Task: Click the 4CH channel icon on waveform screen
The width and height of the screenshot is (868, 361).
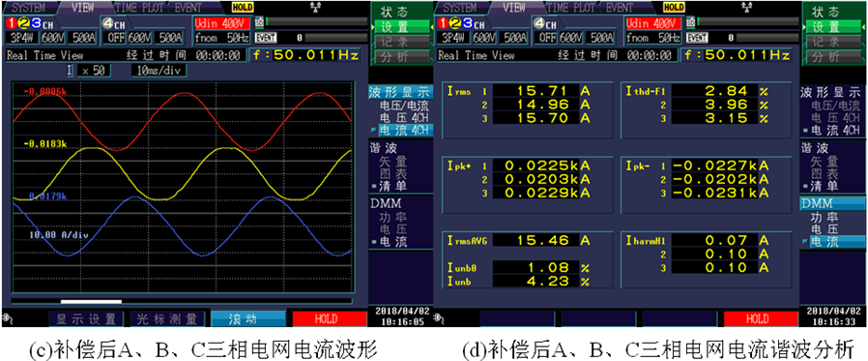Action: click(112, 24)
